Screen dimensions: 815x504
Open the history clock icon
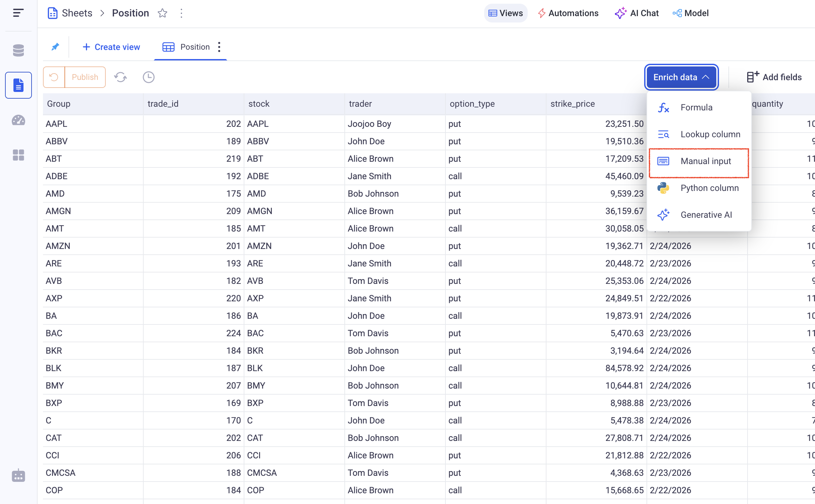pyautogui.click(x=148, y=77)
